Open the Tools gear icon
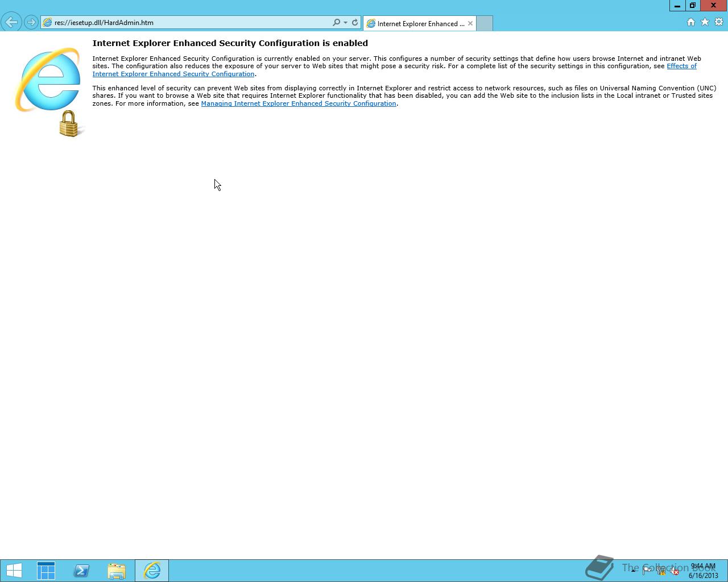Image resolution: width=728 pixels, height=582 pixels. click(719, 22)
